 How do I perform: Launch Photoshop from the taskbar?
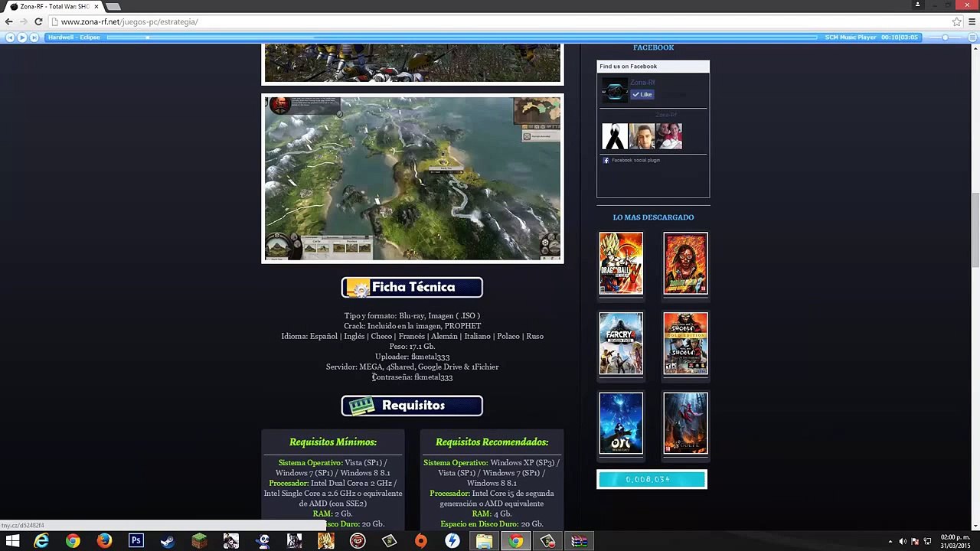coord(136,541)
